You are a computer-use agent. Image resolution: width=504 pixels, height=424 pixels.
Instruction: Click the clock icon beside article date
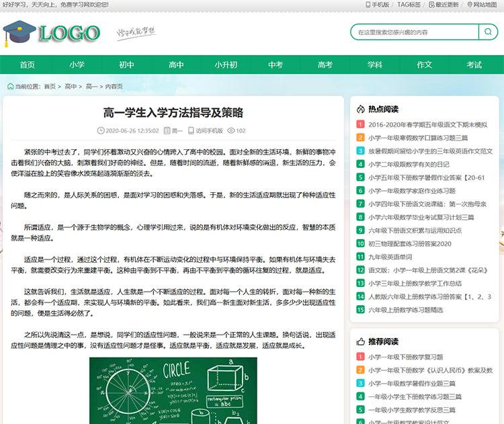(101, 130)
